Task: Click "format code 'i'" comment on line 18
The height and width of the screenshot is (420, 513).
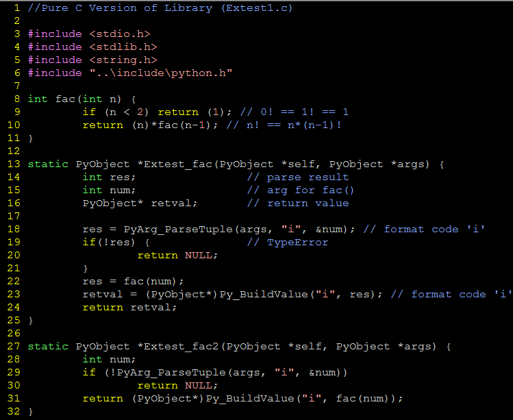Action: click(434, 229)
